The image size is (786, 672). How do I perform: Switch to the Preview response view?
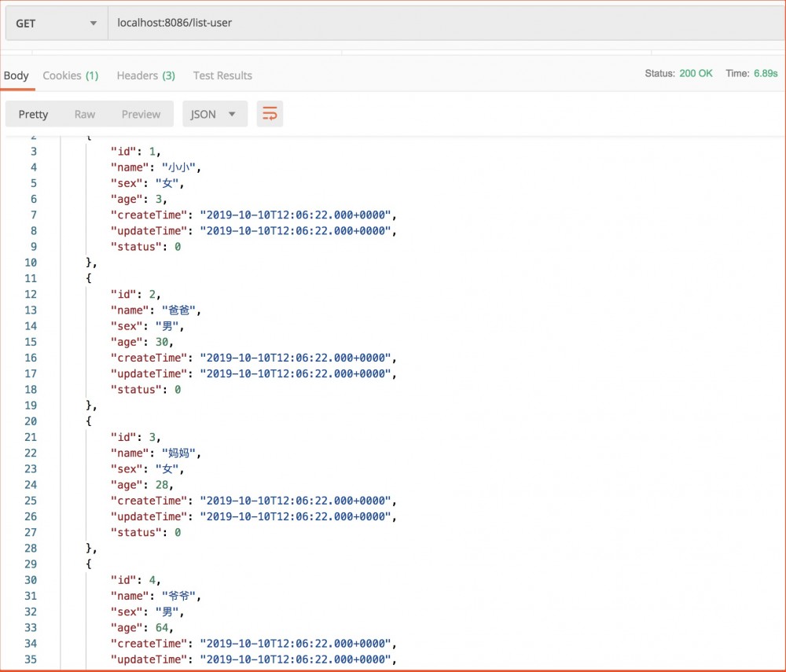(x=141, y=113)
